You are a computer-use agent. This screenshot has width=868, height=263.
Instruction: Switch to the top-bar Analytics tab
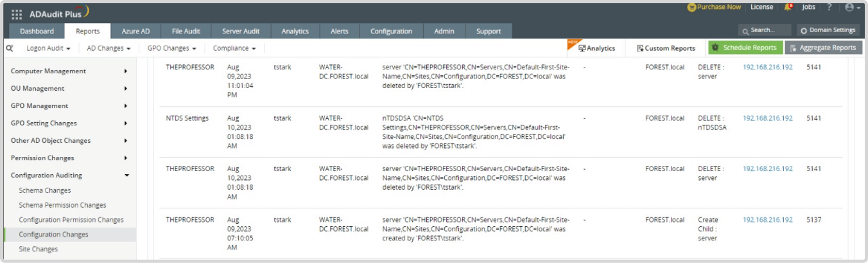click(x=295, y=31)
